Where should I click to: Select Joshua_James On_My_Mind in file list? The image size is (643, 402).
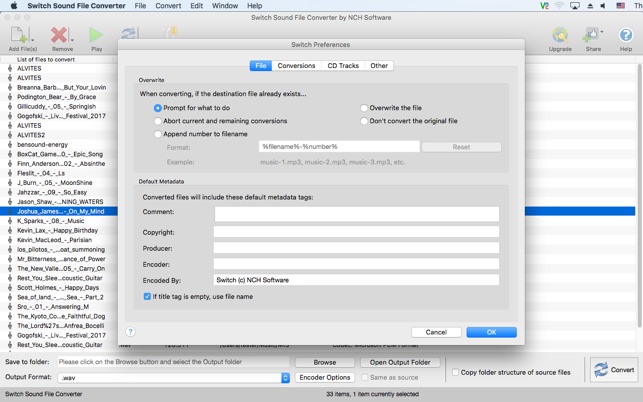(61, 211)
